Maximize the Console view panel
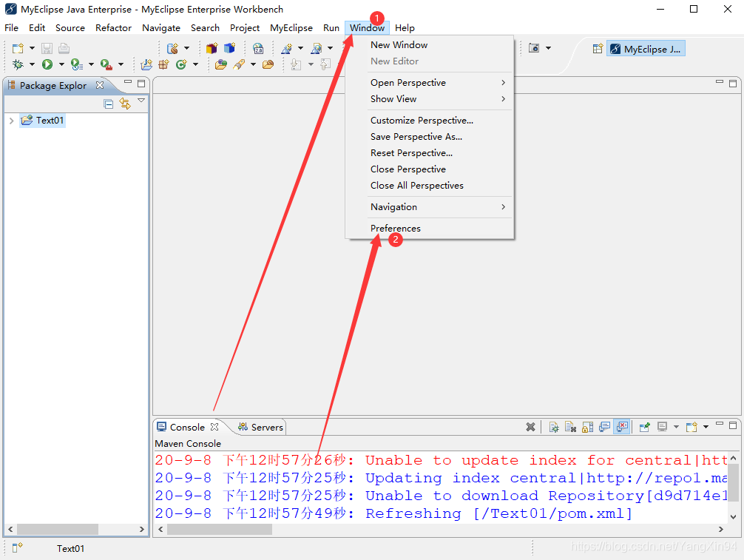Screen dimensions: 744x560 [x=733, y=425]
